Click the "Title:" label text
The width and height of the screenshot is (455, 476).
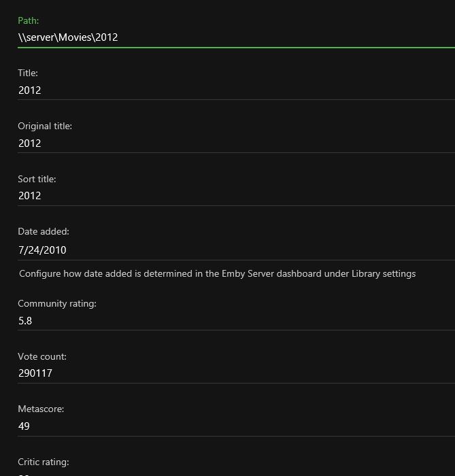pyautogui.click(x=28, y=73)
